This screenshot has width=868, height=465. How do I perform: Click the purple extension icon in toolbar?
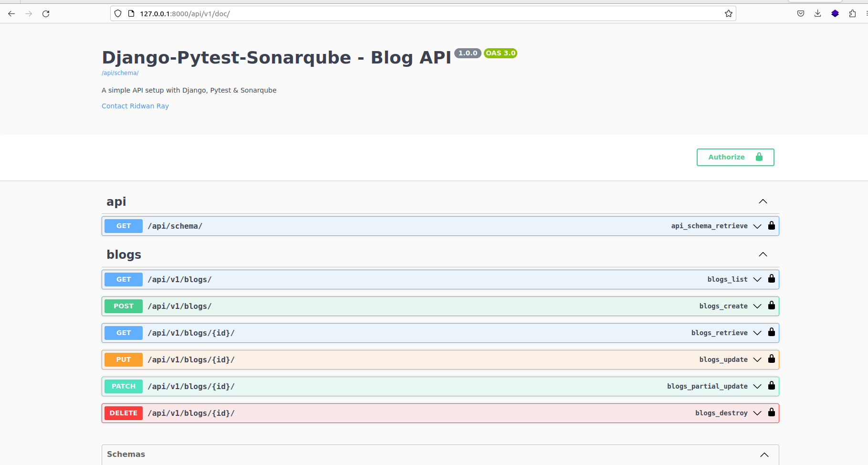click(x=835, y=14)
